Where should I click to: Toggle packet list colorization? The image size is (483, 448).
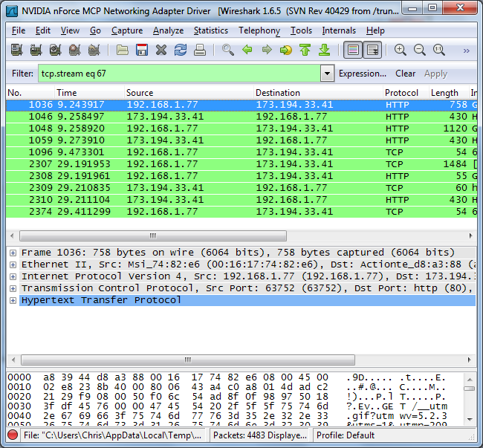(x=353, y=51)
